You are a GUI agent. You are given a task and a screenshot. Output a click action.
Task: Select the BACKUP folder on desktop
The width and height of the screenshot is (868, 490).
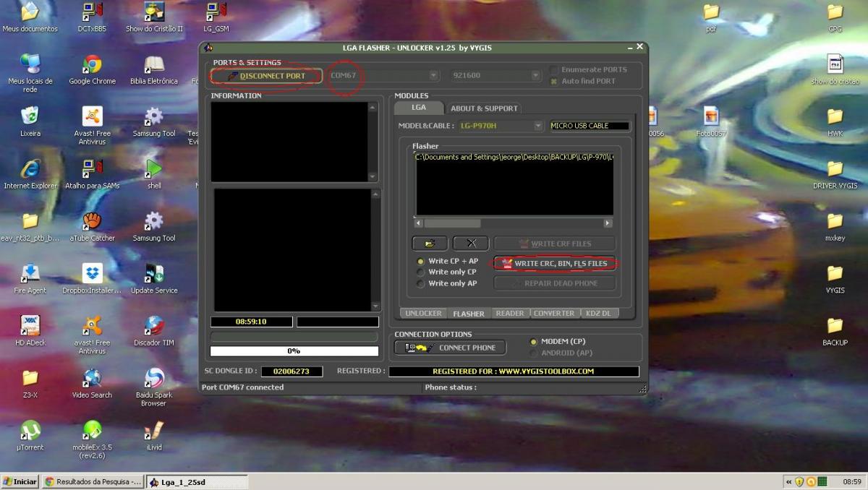click(x=835, y=330)
